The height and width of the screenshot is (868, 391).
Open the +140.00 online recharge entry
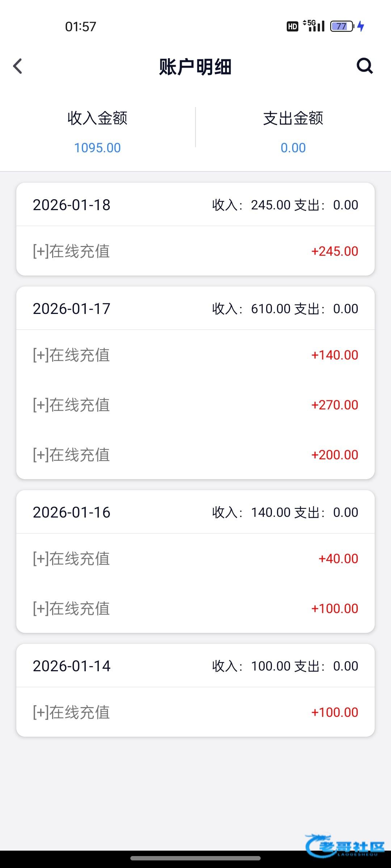(x=195, y=355)
